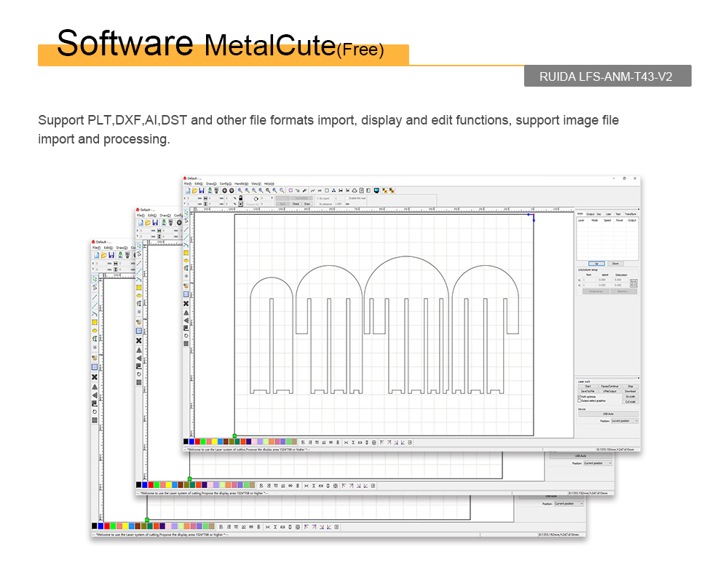Click center-on-page icon in front bottom toolbar
This screenshot has height=579, width=728.
point(410,443)
